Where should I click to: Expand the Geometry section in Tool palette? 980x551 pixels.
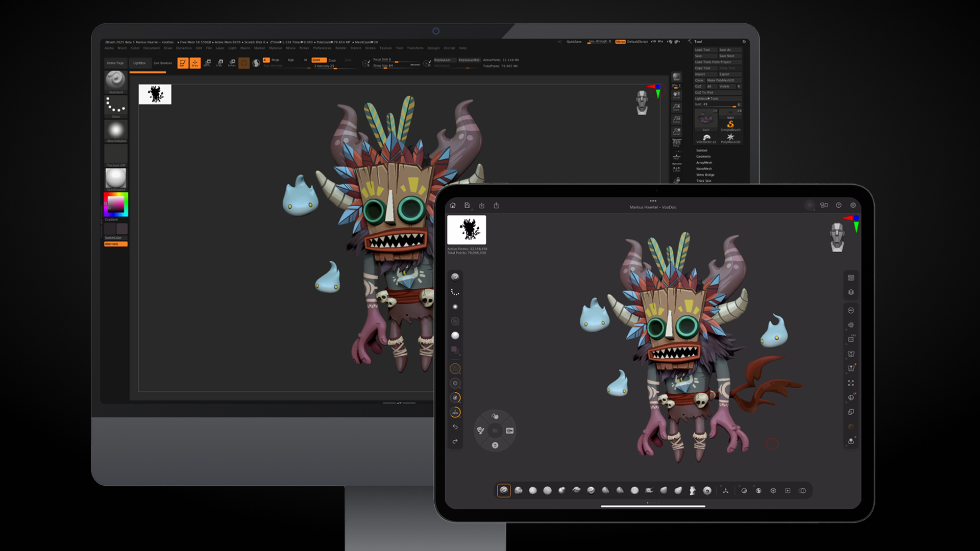(703, 157)
